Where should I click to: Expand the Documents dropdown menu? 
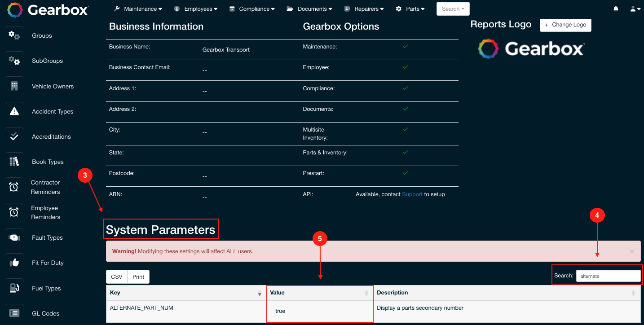pyautogui.click(x=309, y=9)
